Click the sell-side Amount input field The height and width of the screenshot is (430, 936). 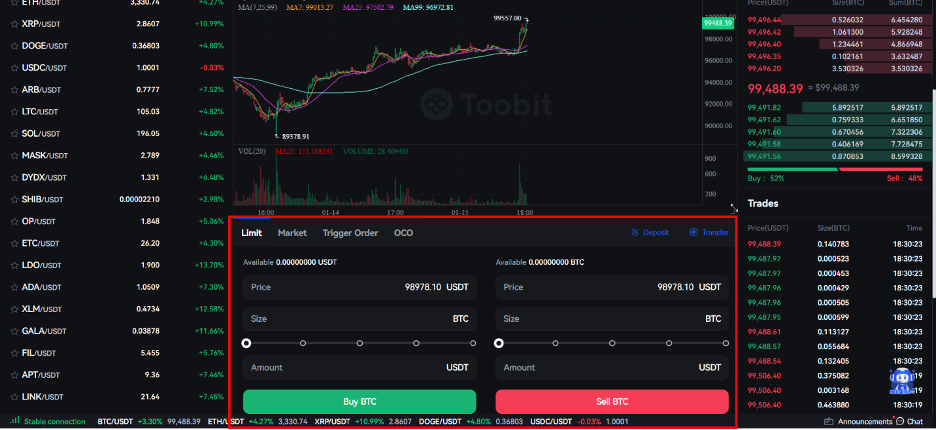pos(612,367)
